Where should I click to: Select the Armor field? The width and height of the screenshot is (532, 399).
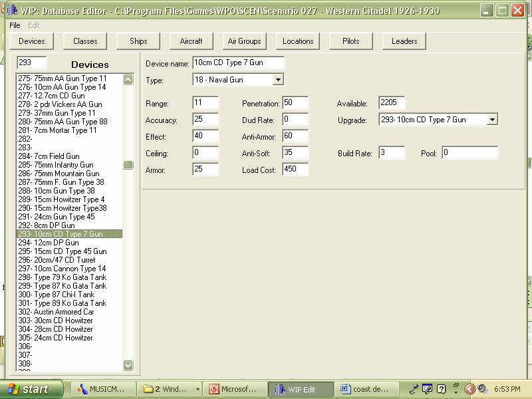tap(205, 169)
